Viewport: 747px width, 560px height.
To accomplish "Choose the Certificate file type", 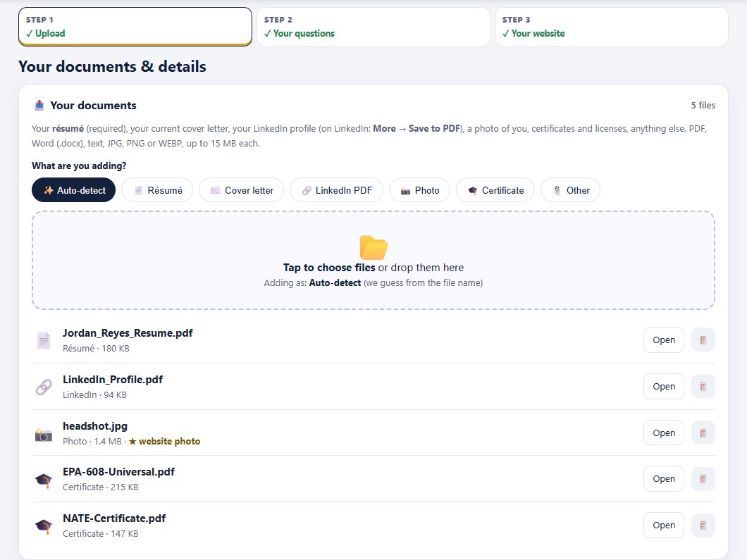I will 495,190.
